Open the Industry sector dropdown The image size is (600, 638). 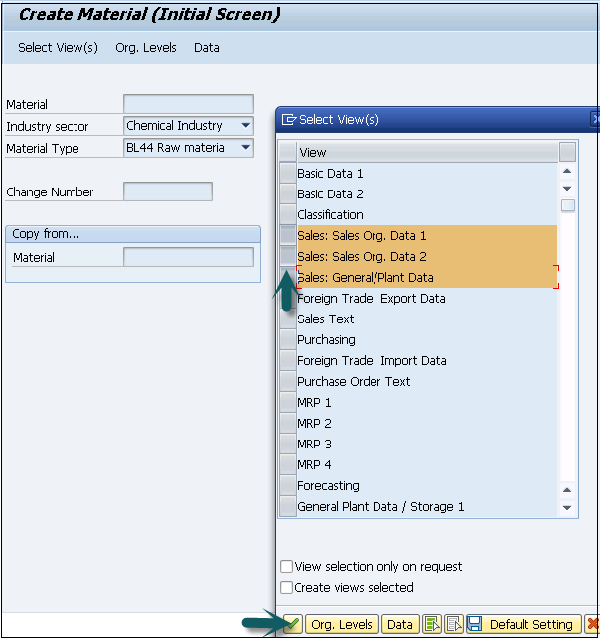[x=245, y=126]
